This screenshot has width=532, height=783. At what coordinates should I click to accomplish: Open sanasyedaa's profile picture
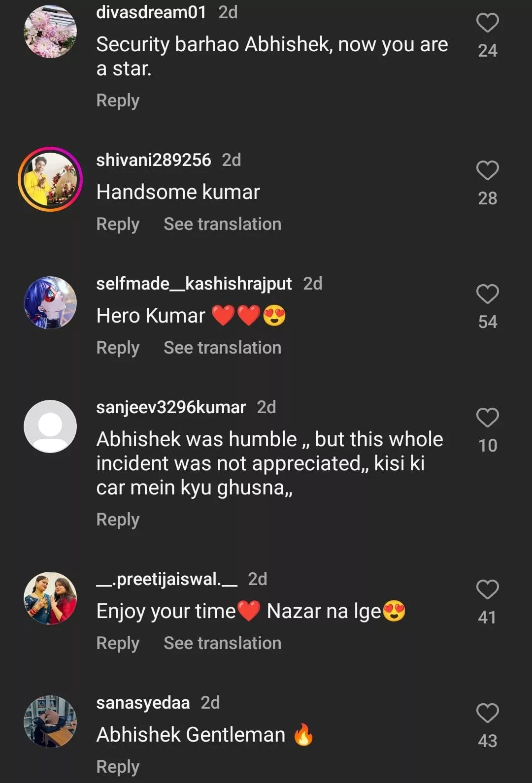point(50,722)
